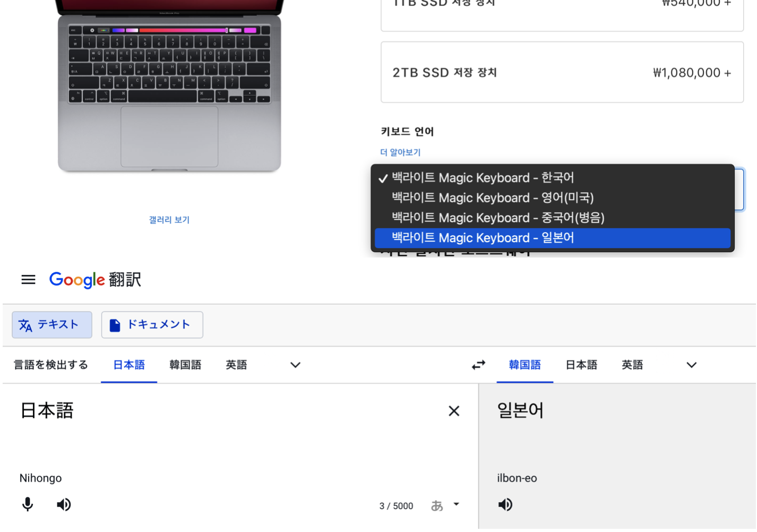The width and height of the screenshot is (757, 532).
Task: Click the 키보드 언어 heading
Action: (407, 132)
